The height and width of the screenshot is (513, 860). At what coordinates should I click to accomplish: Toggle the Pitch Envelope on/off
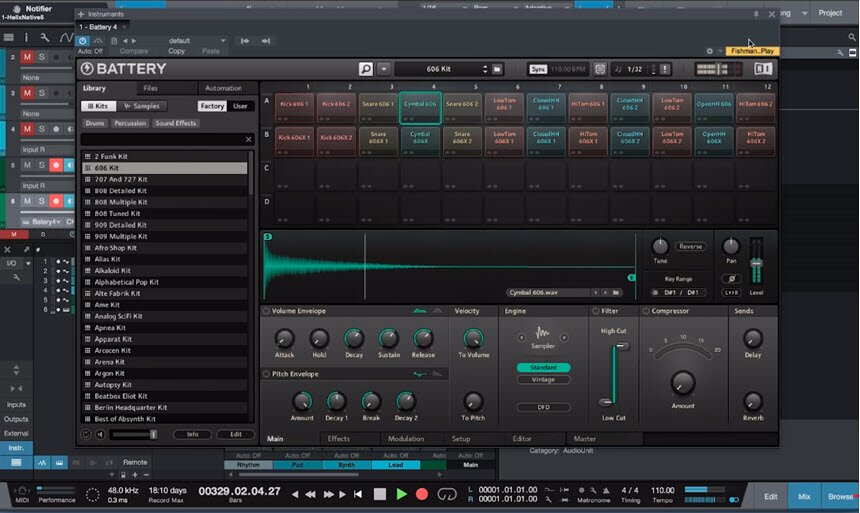pyautogui.click(x=266, y=374)
